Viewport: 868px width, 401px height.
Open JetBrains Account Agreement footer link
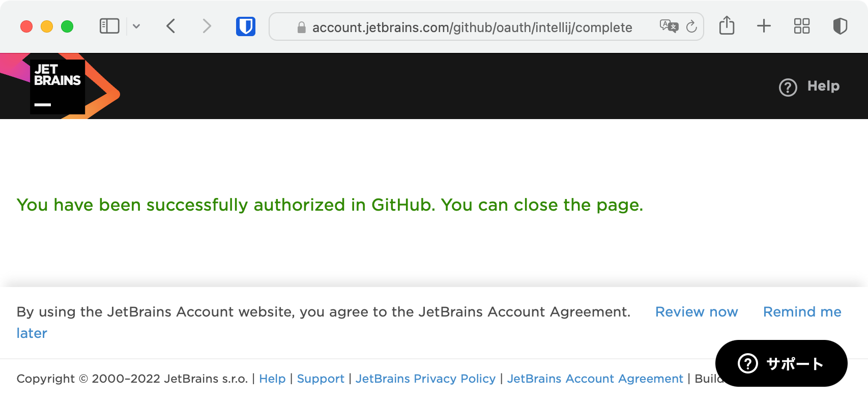(x=595, y=379)
